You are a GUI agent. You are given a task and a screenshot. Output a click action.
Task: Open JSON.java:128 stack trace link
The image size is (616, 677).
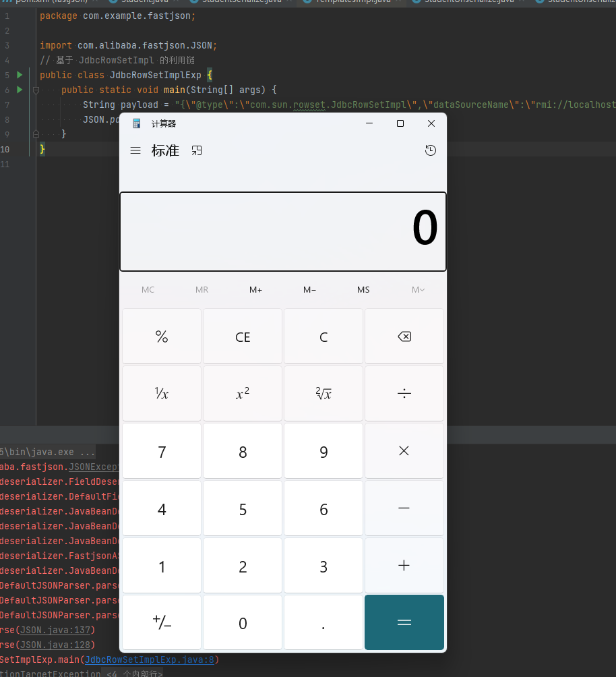click(x=56, y=645)
